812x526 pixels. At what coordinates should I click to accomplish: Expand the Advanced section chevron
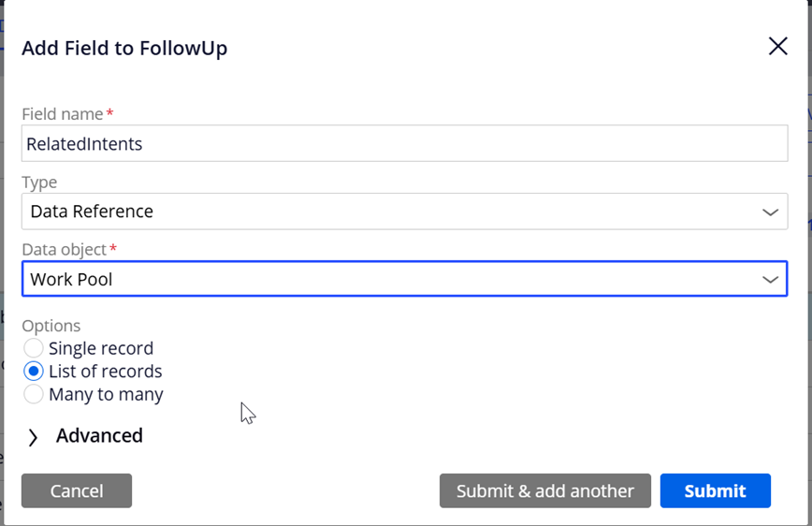(33, 437)
